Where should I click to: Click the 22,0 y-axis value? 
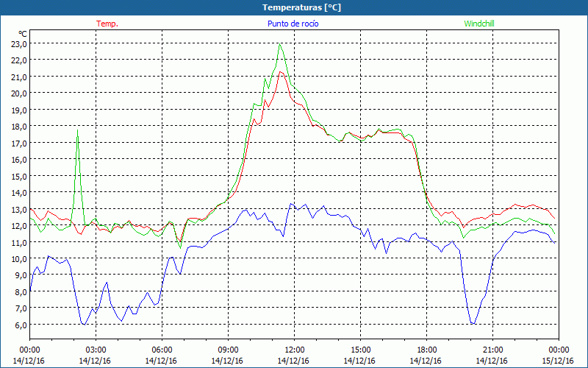click(x=19, y=60)
